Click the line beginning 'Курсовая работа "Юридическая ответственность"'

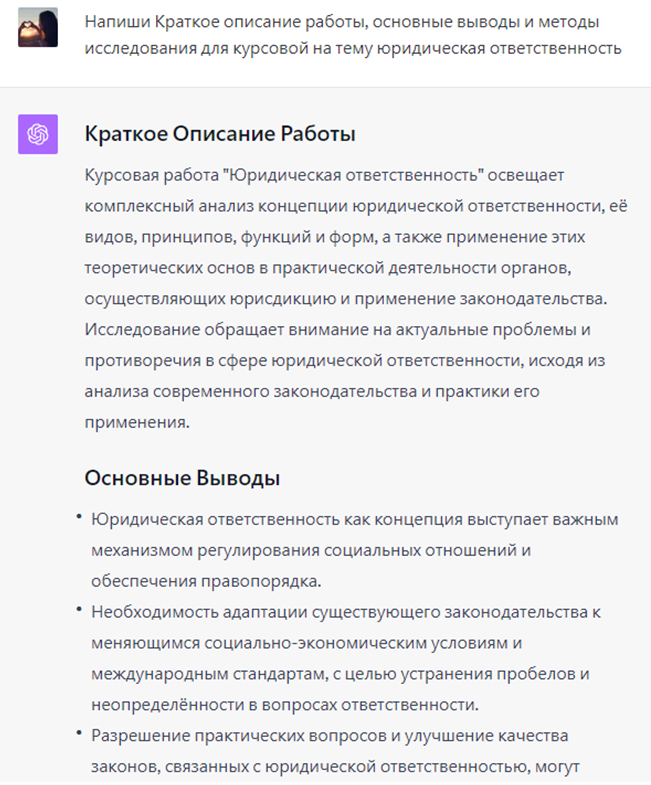tap(324, 175)
